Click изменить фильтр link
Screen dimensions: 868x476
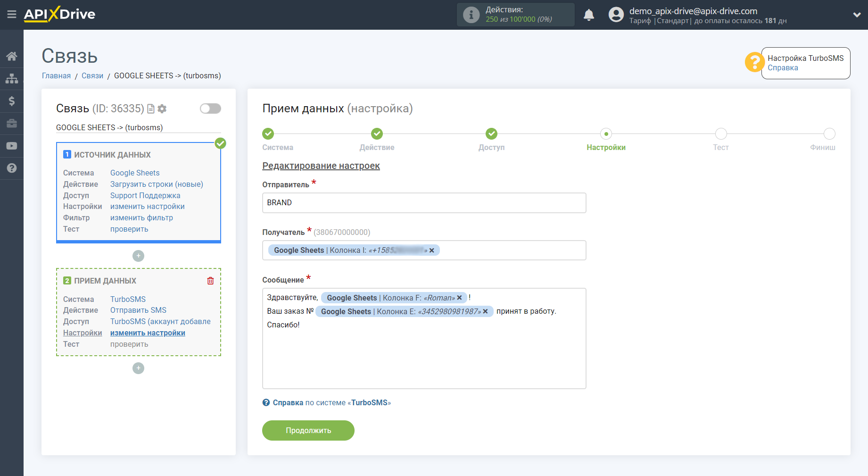click(141, 218)
